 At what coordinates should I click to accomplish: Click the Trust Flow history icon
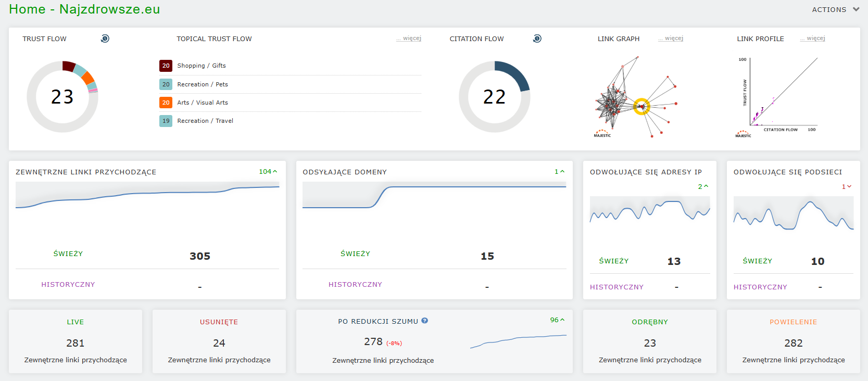[x=105, y=39]
